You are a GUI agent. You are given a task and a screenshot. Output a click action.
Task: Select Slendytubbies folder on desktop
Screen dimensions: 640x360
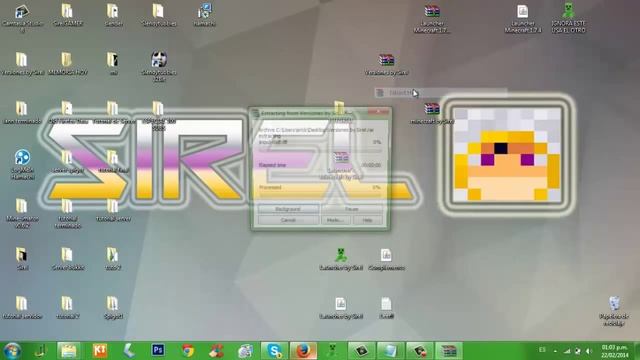(x=159, y=15)
